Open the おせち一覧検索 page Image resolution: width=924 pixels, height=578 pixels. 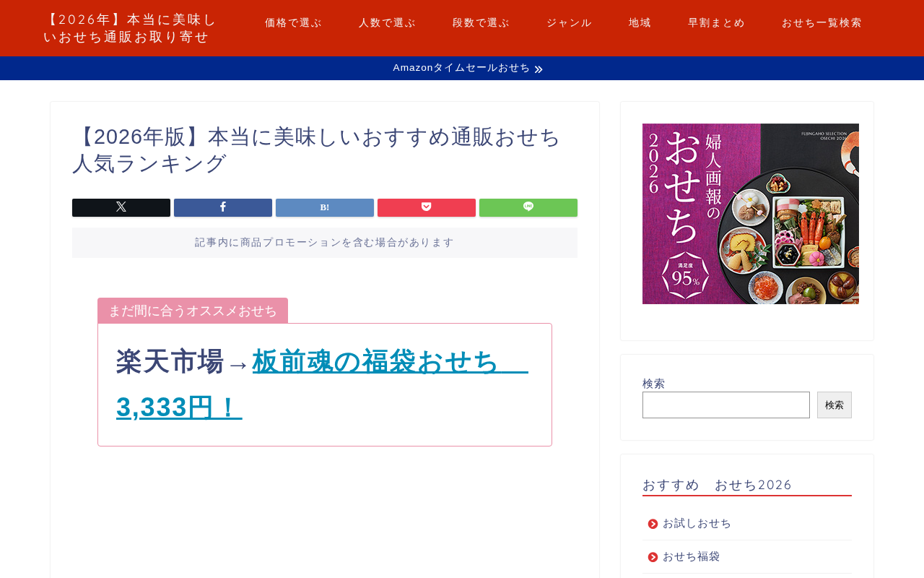pyautogui.click(x=821, y=23)
